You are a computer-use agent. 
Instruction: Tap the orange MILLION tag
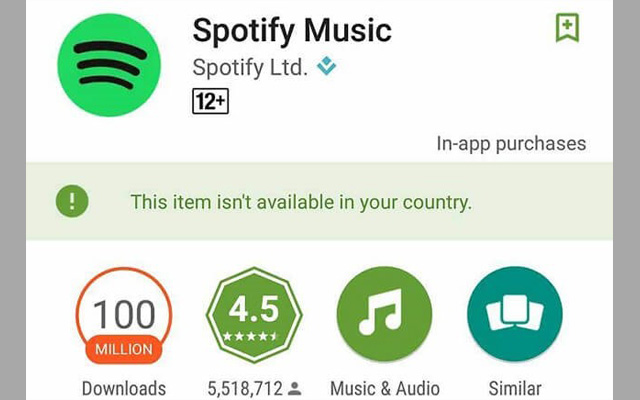click(124, 349)
